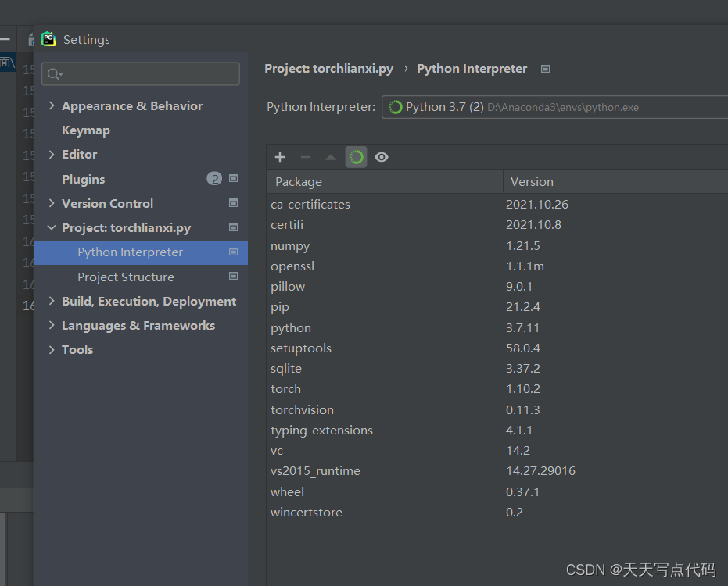728x586 pixels.
Task: Expand the Editor section
Action: (x=52, y=155)
